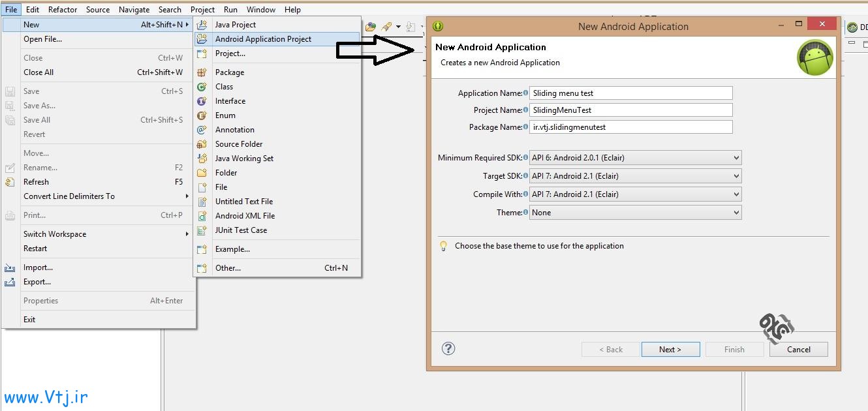Click the Enum icon in submenu

(x=202, y=115)
